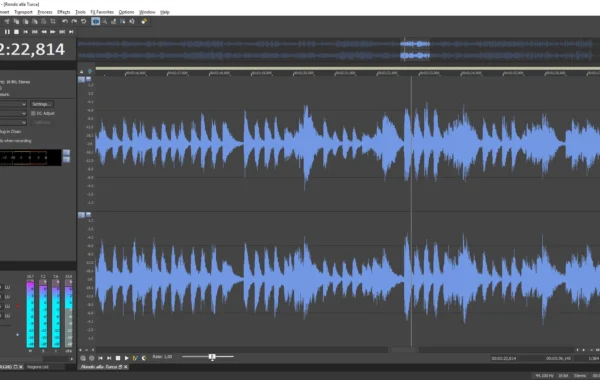Click the second button of the upper channel header

tap(88, 79)
